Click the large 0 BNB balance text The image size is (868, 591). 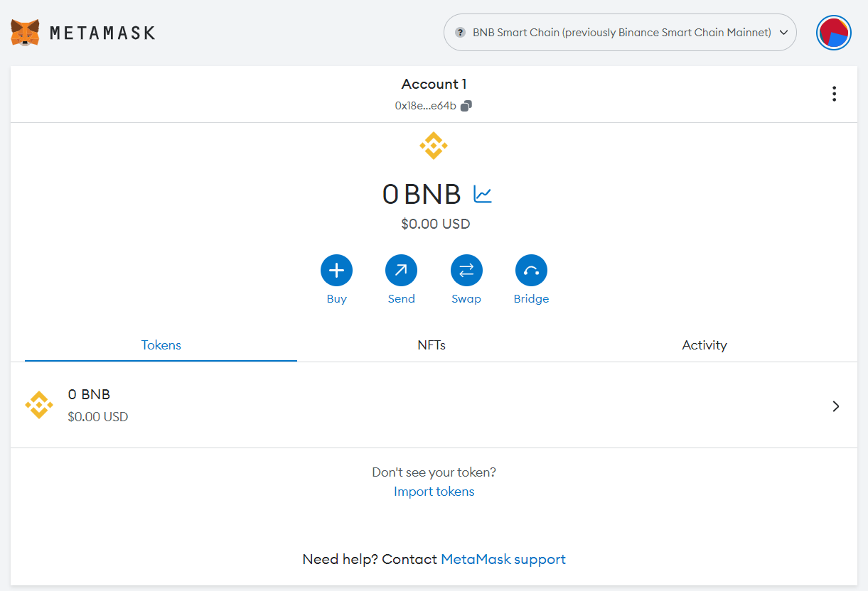coord(422,194)
